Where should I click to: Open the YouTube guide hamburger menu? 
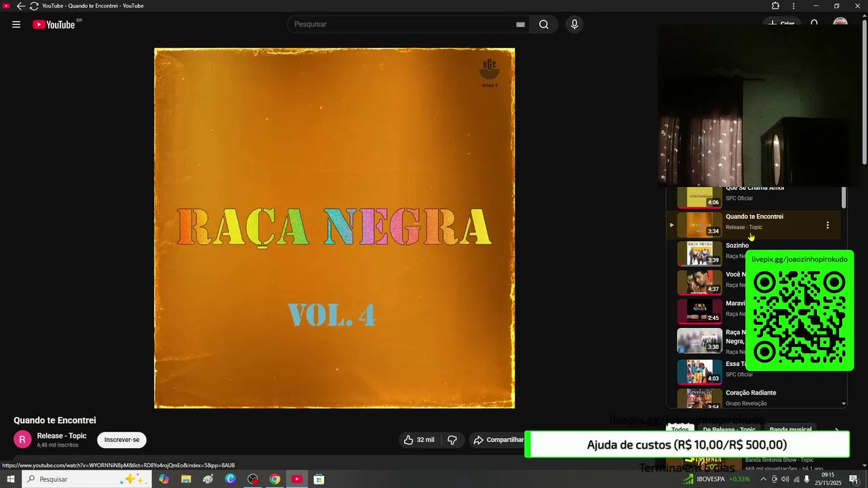[x=16, y=24]
